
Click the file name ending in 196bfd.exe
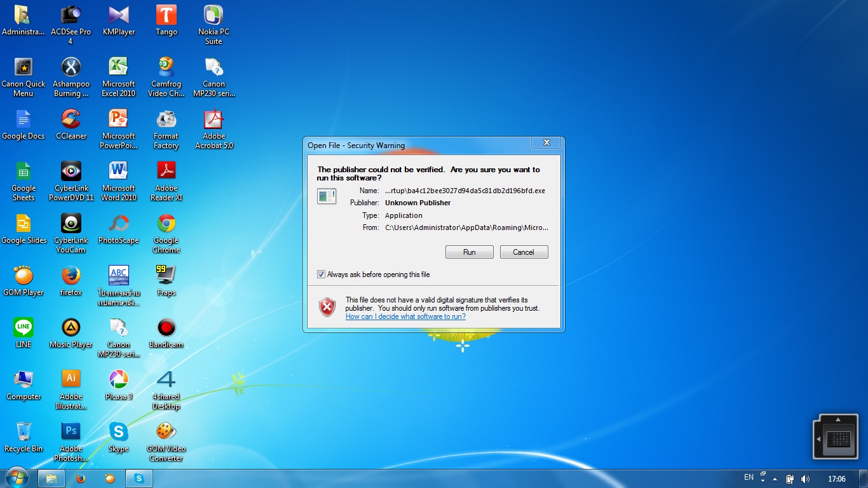point(465,191)
